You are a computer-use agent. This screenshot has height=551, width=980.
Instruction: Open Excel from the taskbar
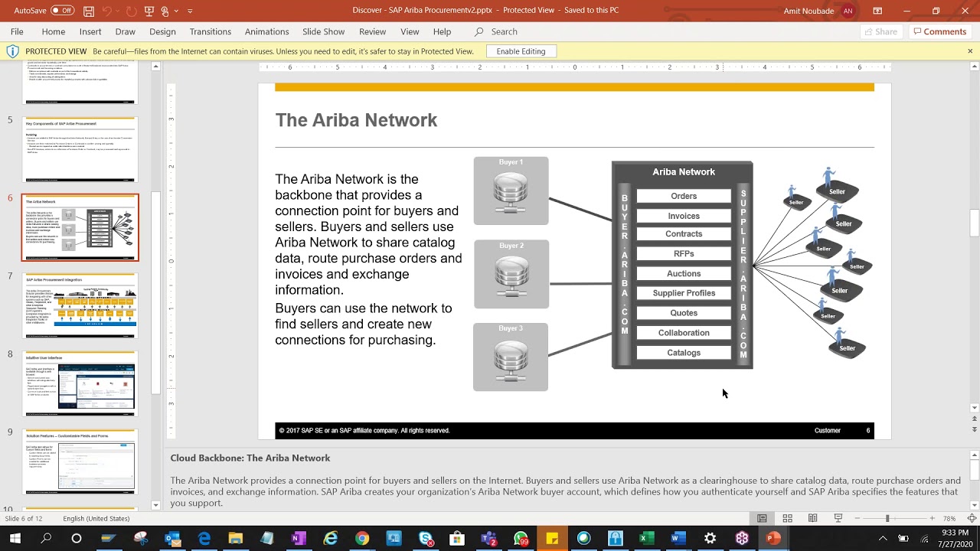click(647, 538)
